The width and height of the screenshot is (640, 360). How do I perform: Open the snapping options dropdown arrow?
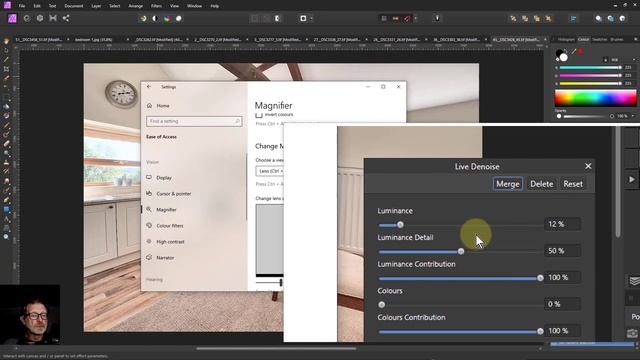click(416, 18)
